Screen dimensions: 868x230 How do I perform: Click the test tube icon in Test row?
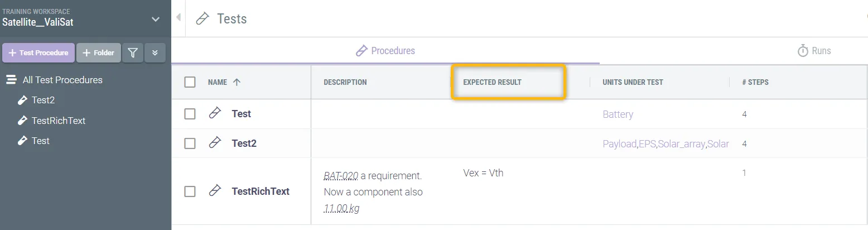pyautogui.click(x=215, y=113)
